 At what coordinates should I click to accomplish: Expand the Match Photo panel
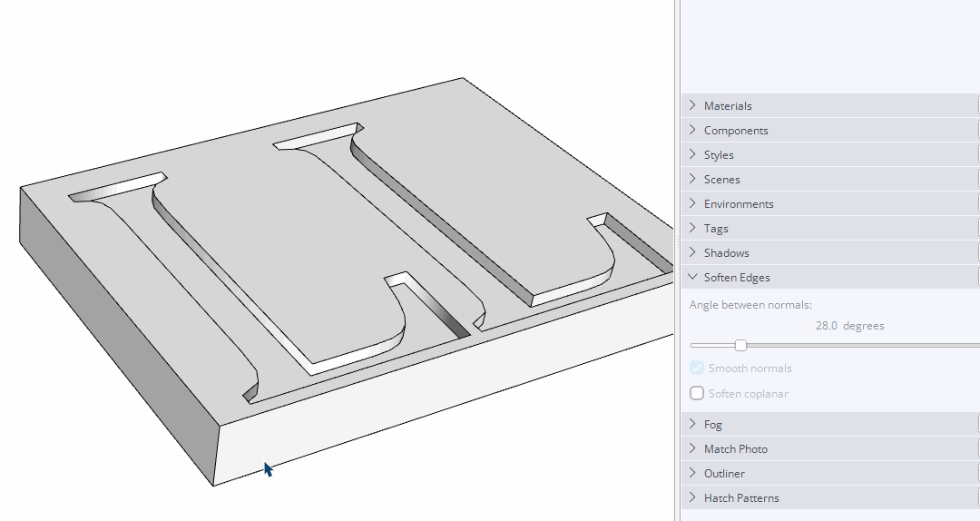click(830, 448)
